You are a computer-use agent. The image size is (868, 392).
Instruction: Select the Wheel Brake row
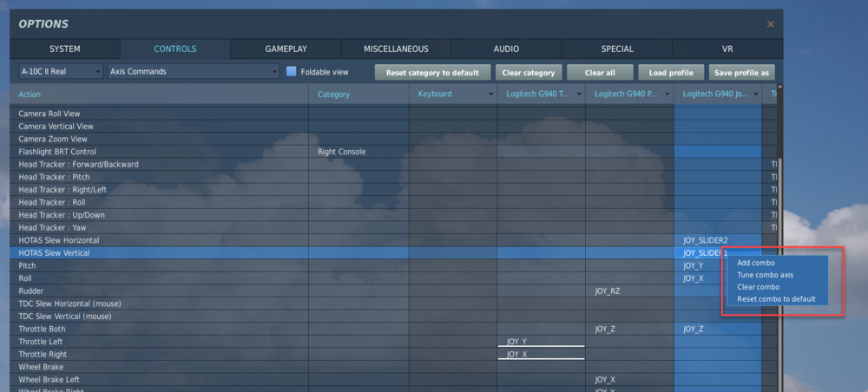(x=393, y=367)
